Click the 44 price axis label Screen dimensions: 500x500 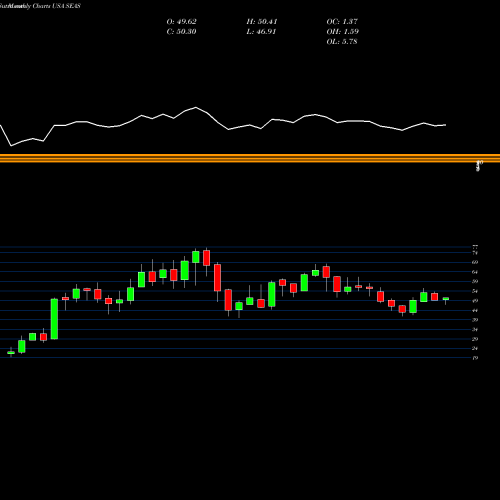(x=475, y=310)
